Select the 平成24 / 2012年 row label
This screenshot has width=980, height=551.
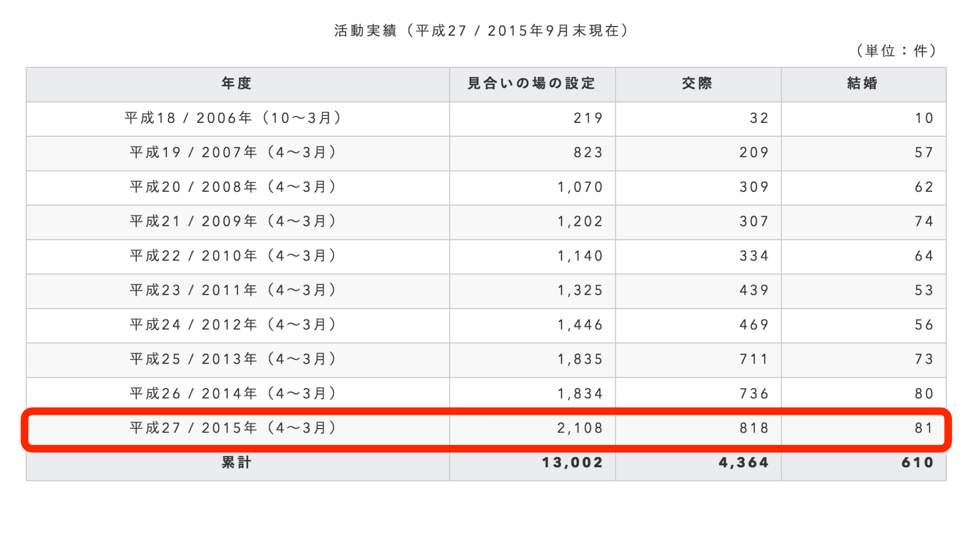[233, 324]
